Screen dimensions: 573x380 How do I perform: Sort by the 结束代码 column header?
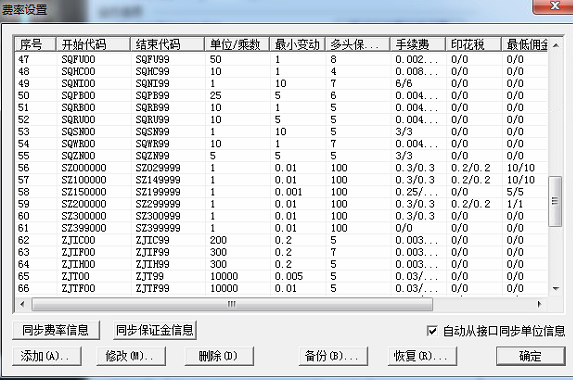pos(167,45)
